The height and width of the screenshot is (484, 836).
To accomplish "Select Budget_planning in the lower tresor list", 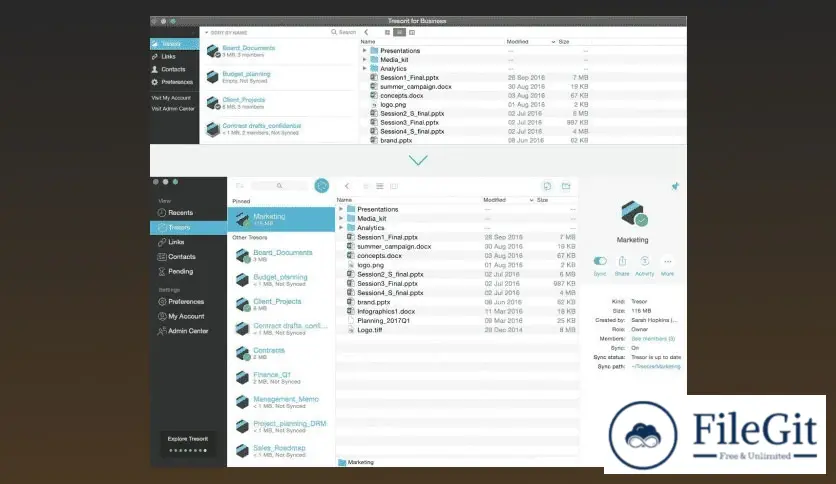I will [x=281, y=280].
